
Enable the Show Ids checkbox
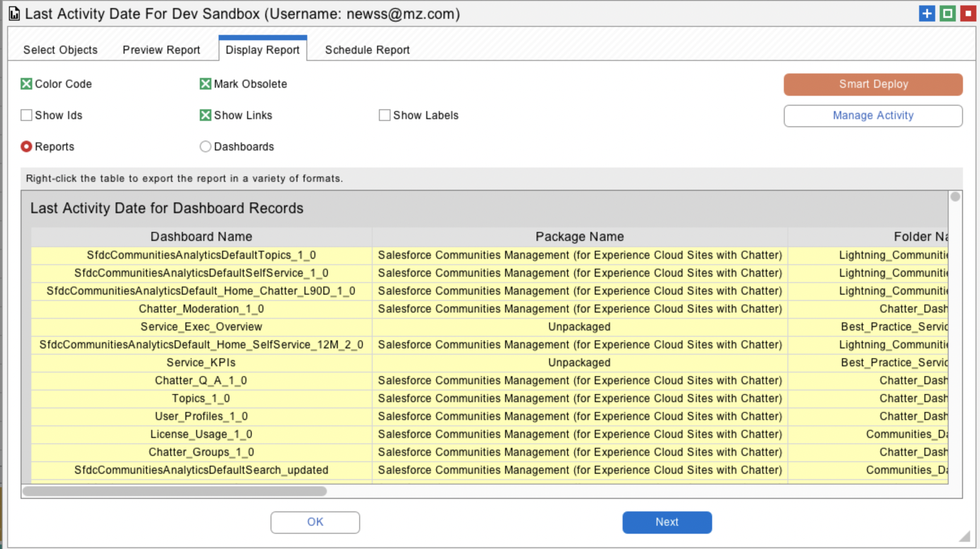[26, 115]
